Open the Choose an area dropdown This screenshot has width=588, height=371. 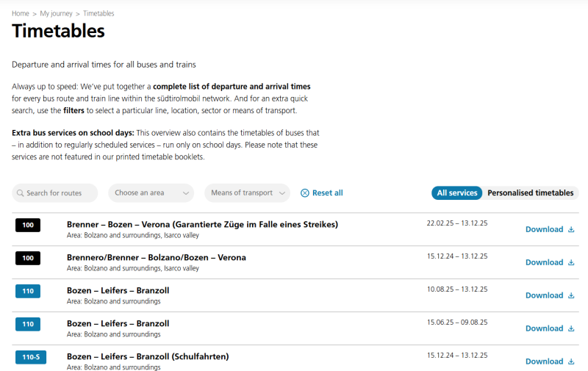151,193
